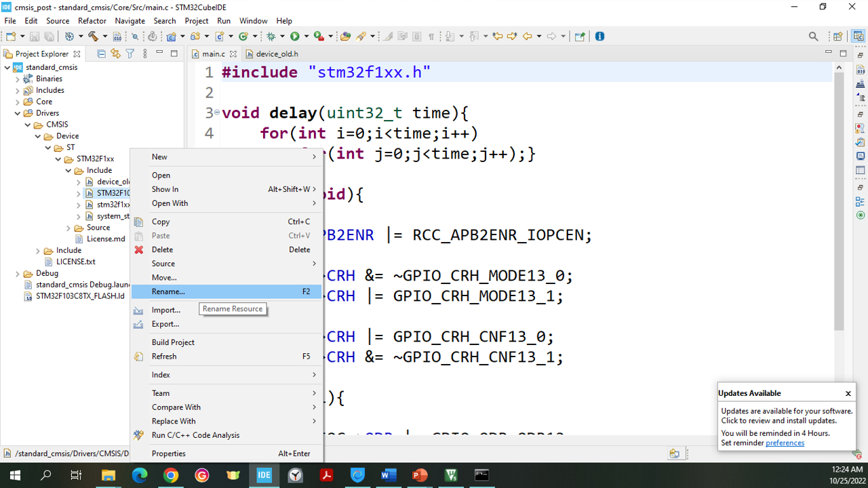
Task: Click the build configuration gear icon
Action: click(x=69, y=37)
